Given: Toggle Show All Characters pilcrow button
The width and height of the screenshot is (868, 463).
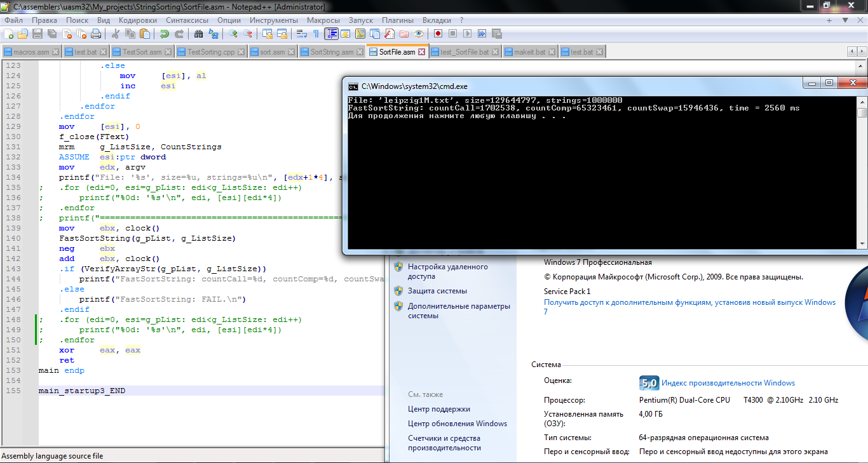Looking at the screenshot, I should pos(316,34).
